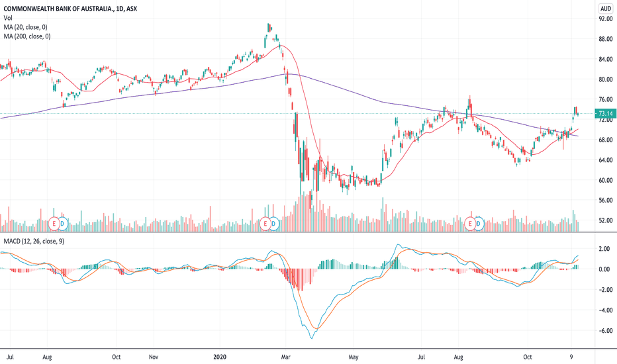The width and height of the screenshot is (617, 364).
Task: Select the 0.00 MACD axis value
Action: [x=604, y=269]
